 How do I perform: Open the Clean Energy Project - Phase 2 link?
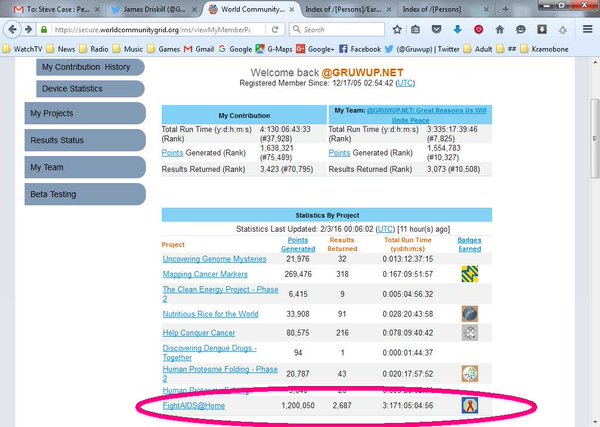[220, 294]
